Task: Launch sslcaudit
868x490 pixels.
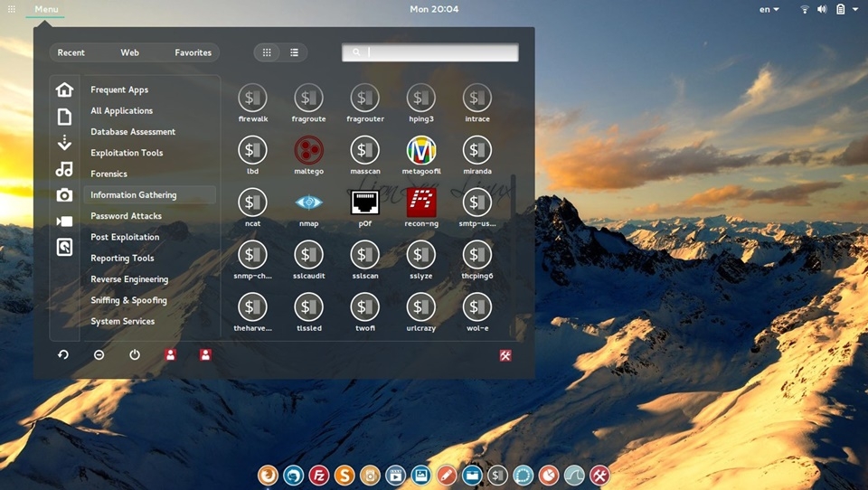Action: 308,260
